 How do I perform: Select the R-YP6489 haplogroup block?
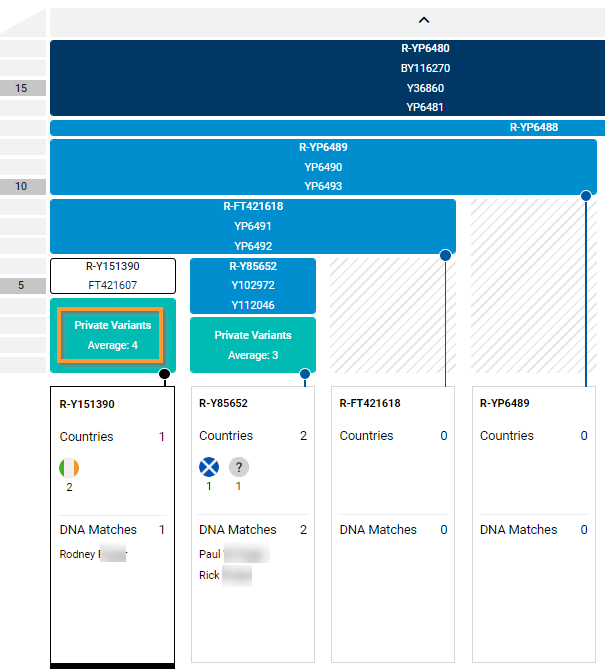point(323,166)
